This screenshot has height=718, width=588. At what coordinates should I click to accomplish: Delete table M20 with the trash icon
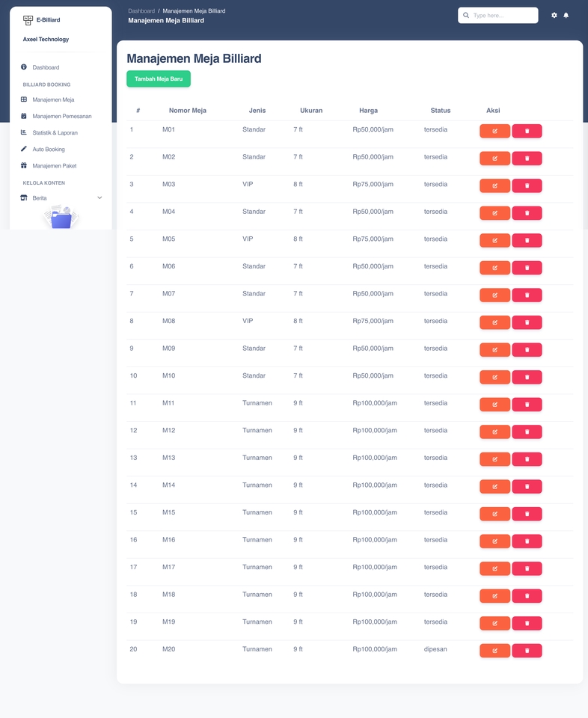point(527,651)
